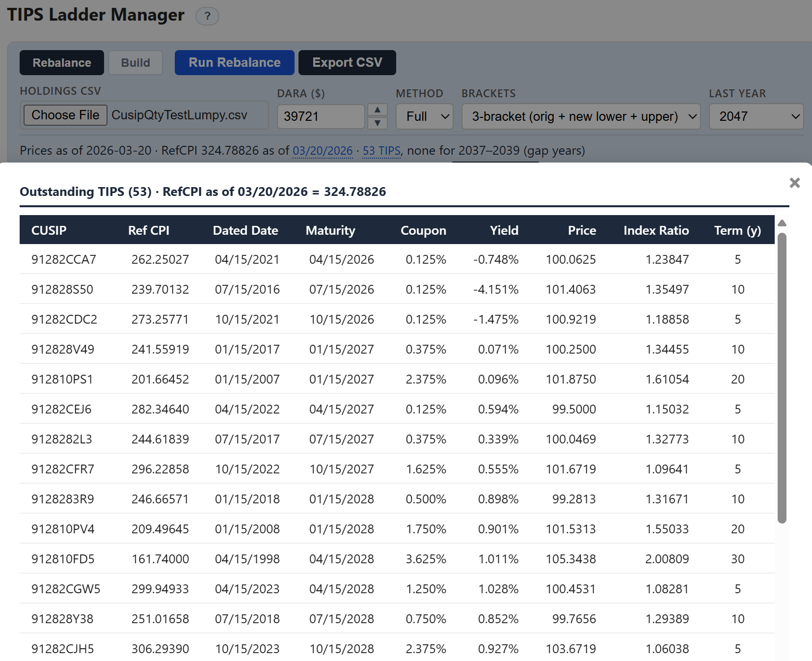Increase the DARA value with up arrow
The width and height of the screenshot is (812, 661).
click(377, 110)
